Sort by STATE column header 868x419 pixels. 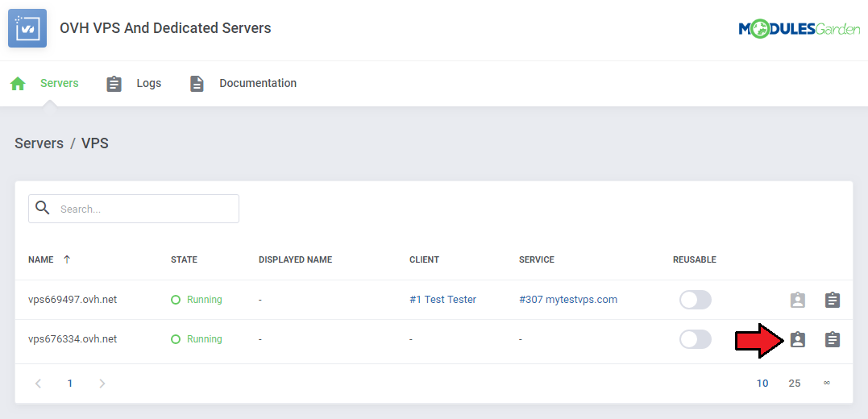click(x=184, y=259)
